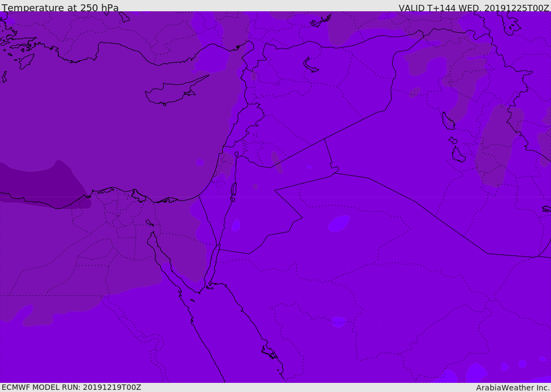551x392 pixels.
Task: Click the 'ArabiaWeather Inc.' credit text
Action: [513, 388]
